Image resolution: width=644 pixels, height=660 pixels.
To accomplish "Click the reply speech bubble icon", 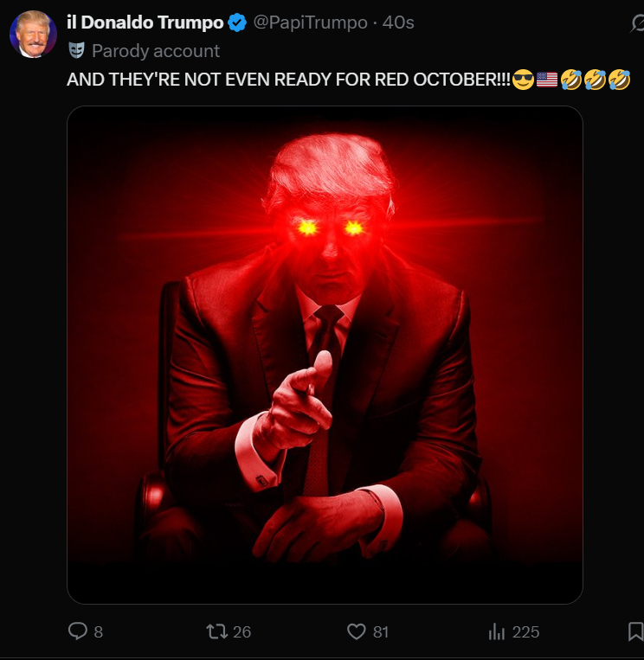I will (78, 631).
